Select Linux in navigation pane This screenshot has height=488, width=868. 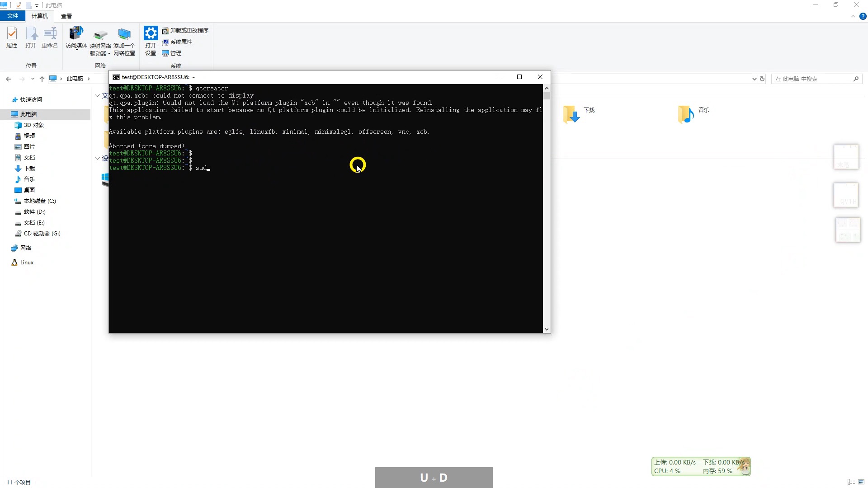27,263
